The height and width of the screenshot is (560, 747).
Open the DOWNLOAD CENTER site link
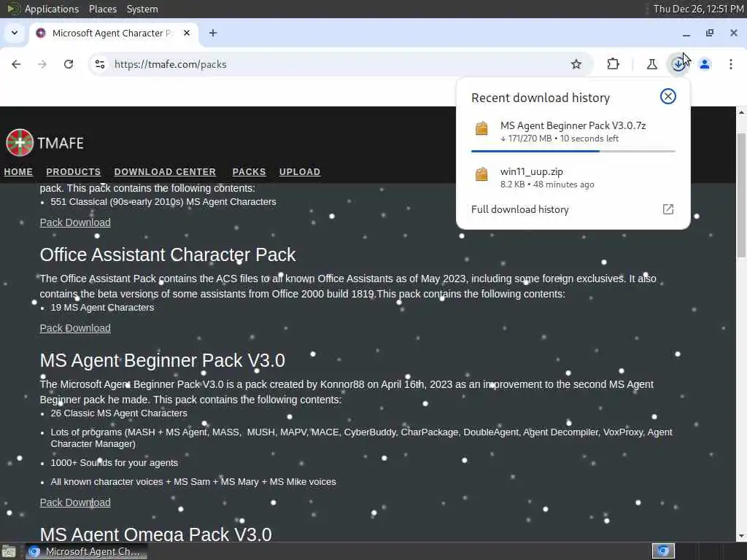pos(165,172)
